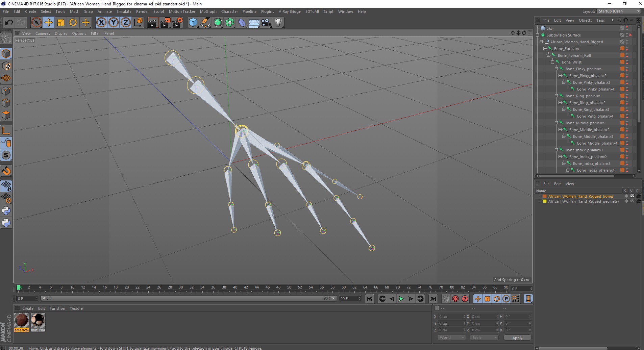This screenshot has height=350, width=644.
Task: Click the Apply button
Action: (x=517, y=338)
